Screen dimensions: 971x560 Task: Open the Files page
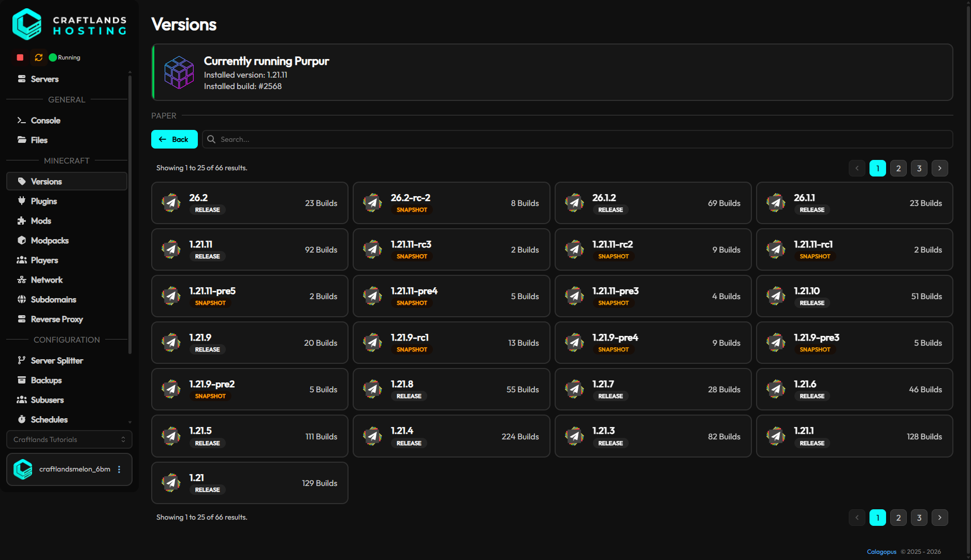(x=67, y=140)
